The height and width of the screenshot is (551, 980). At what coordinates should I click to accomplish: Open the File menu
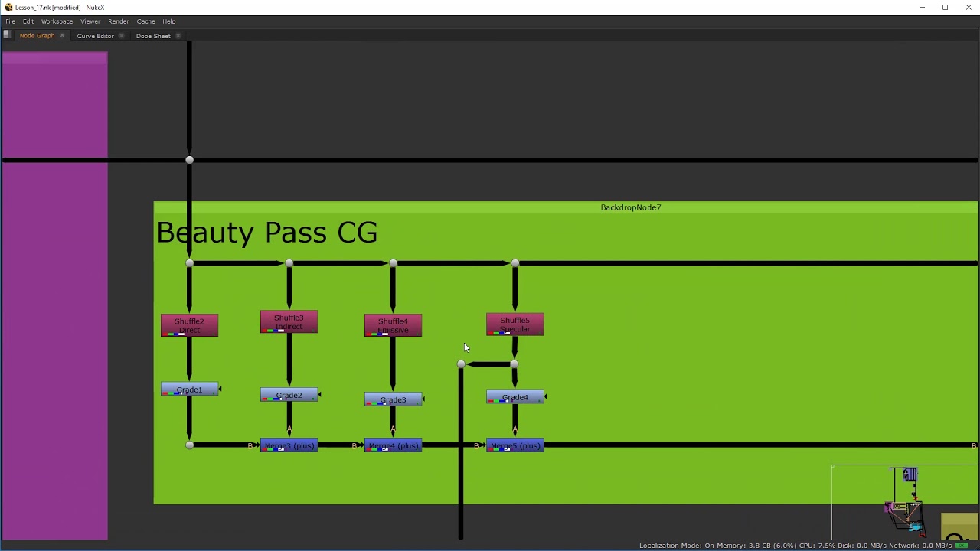click(11, 21)
